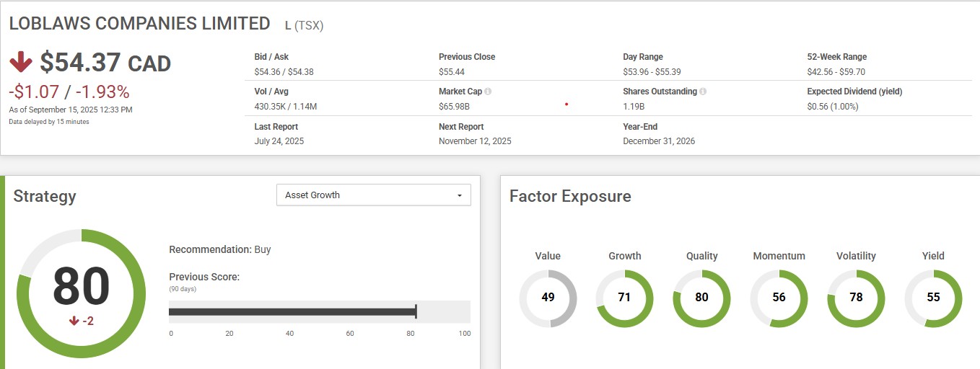Click the Shares Outstanding info icon
Screen dimensions: 980x369
click(x=703, y=92)
